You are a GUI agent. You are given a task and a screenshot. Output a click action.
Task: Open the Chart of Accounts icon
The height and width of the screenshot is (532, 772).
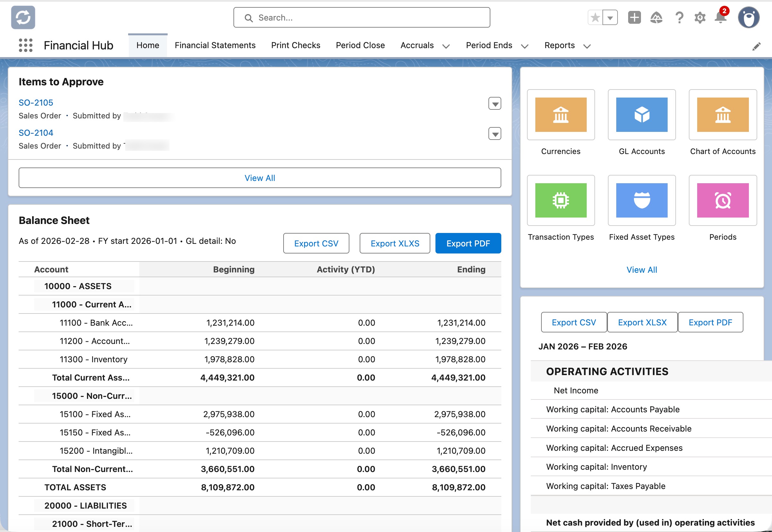pyautogui.click(x=722, y=115)
